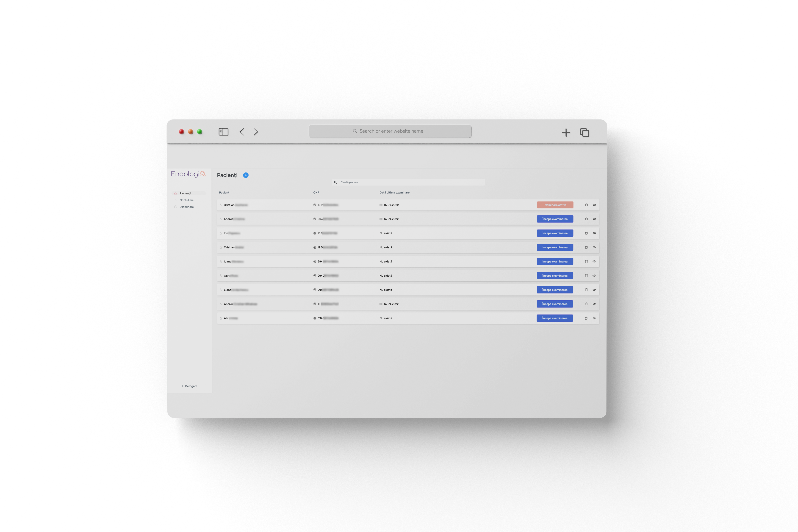Click Începe examinarea for patient Andrei
Image resolution: width=798 pixels, height=532 pixels.
click(555, 304)
